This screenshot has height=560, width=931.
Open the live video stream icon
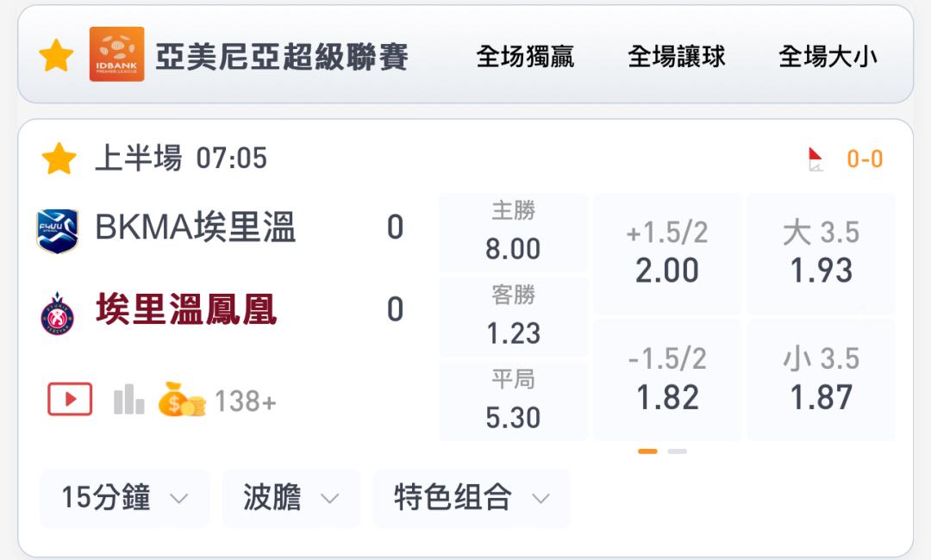[70, 399]
